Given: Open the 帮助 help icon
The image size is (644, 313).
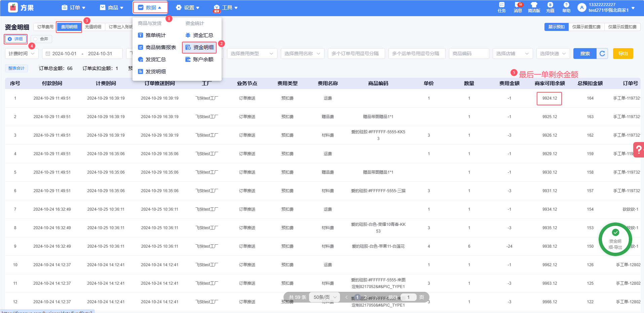Looking at the screenshot, I should 566,7.
